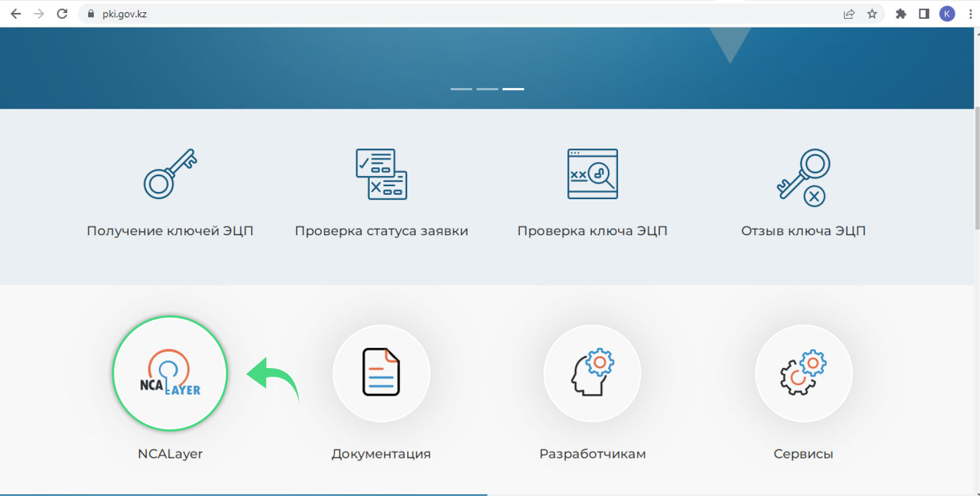
Task: Open Отзыв ключа ЭЦП link
Action: tap(803, 231)
